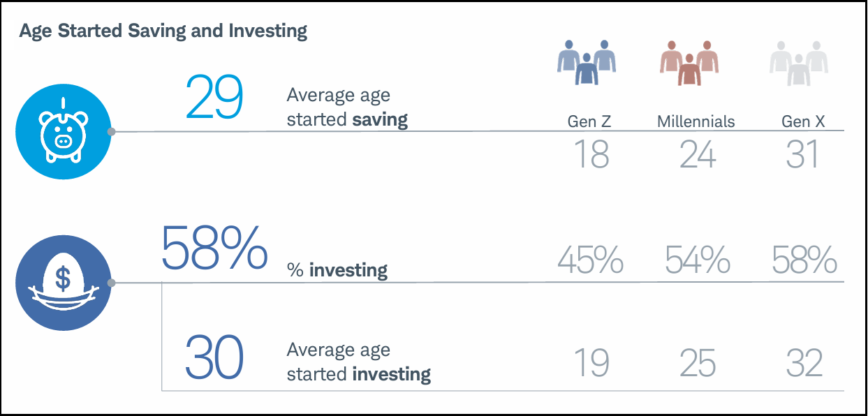Click Gen X investing age value 32
Screen dimensions: 868x416
tap(804, 363)
